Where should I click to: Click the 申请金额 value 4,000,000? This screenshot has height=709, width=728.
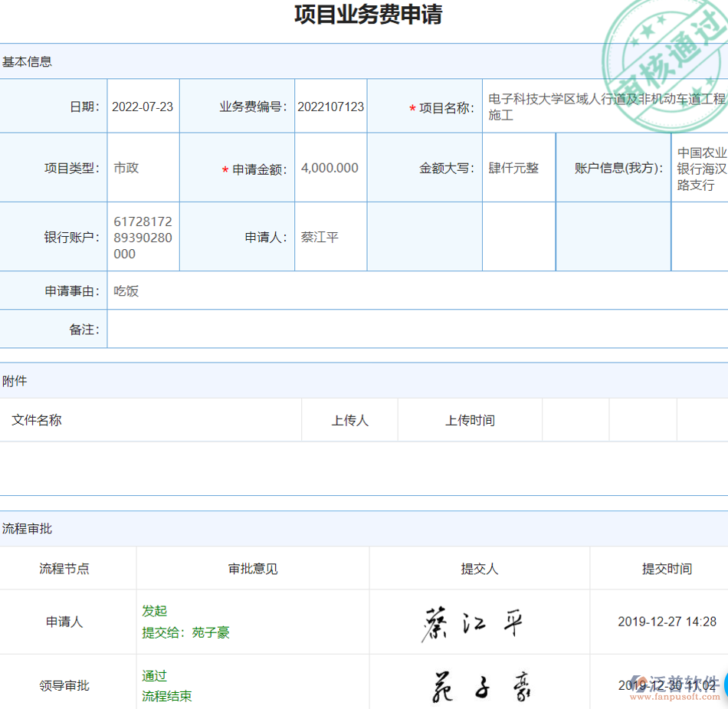tap(330, 167)
